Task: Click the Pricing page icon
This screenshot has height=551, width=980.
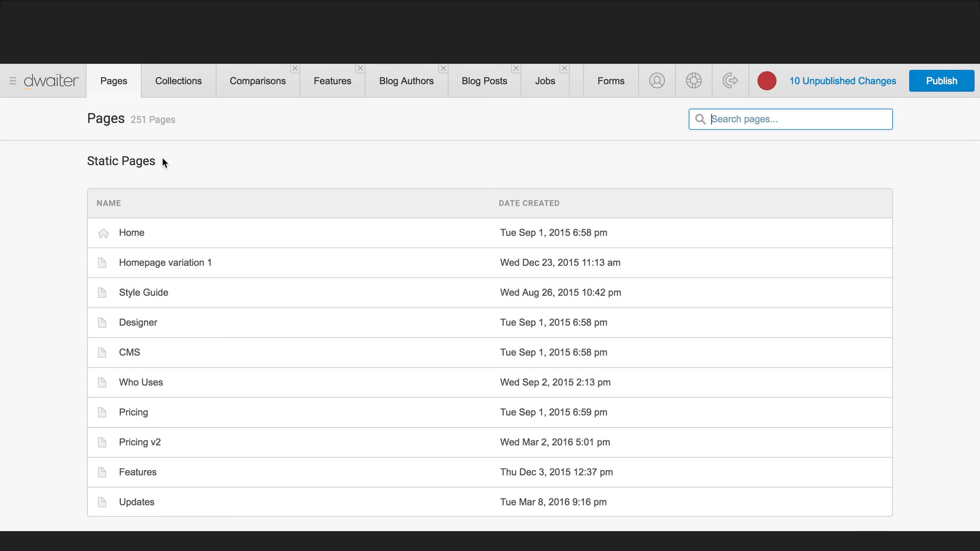Action: coord(102,413)
